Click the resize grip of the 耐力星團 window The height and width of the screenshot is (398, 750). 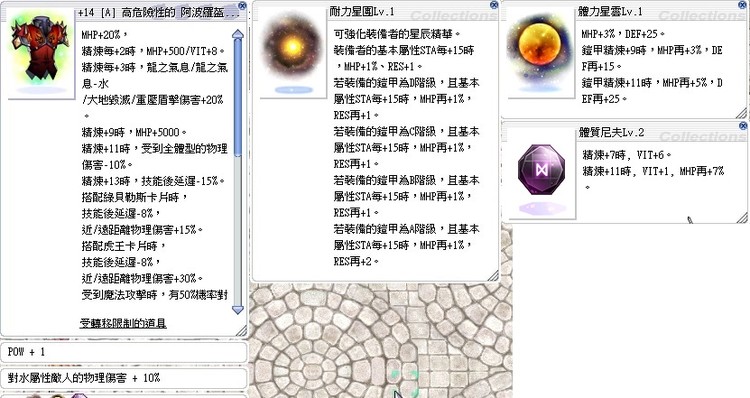point(493,276)
